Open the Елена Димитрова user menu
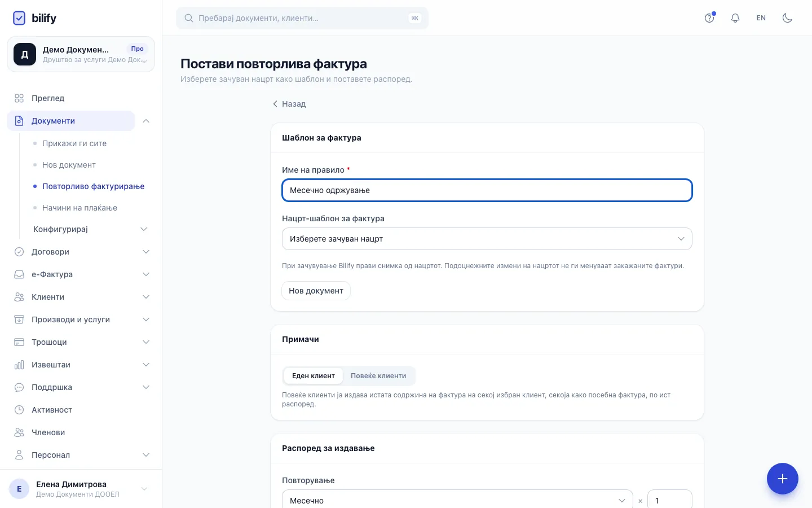The image size is (812, 508). 81,489
